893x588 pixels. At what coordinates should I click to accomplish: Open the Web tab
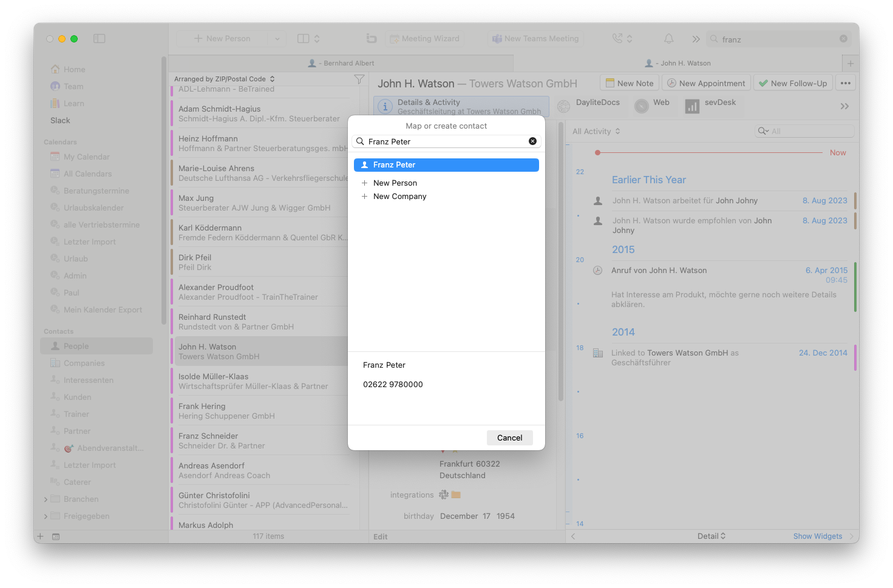653,104
